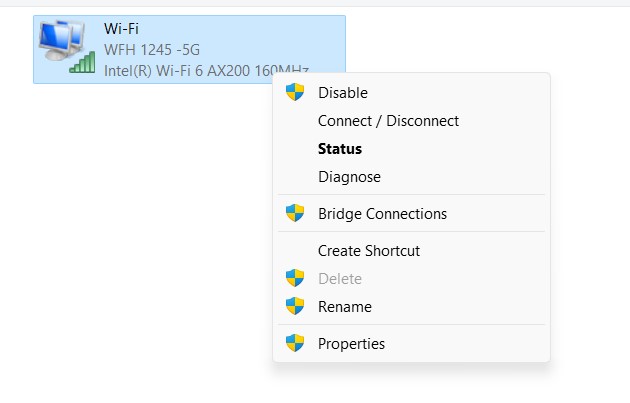Choose Create Shortcut in the menu
The width and height of the screenshot is (630, 403).
tap(369, 251)
